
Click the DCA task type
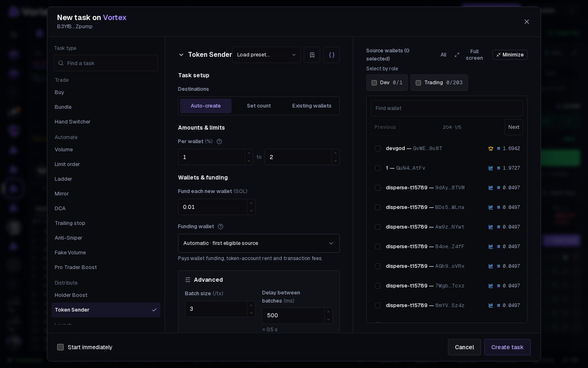coord(106,209)
